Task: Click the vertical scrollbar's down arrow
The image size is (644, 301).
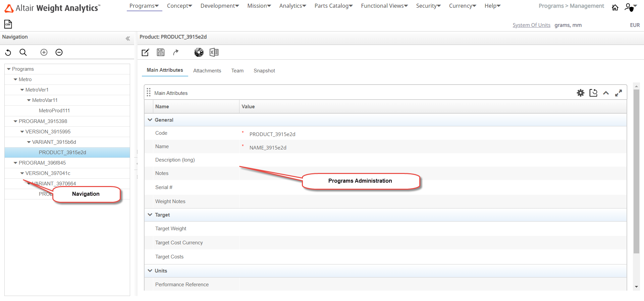Action: (636, 287)
